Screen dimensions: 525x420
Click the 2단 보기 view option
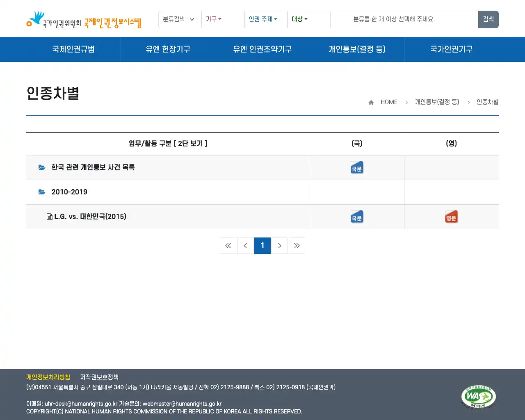pos(191,144)
